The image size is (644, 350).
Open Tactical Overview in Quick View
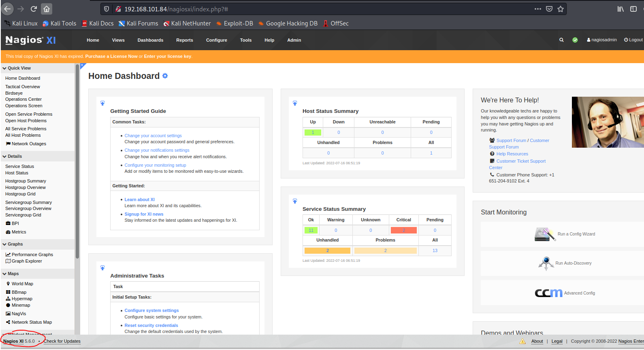click(23, 87)
